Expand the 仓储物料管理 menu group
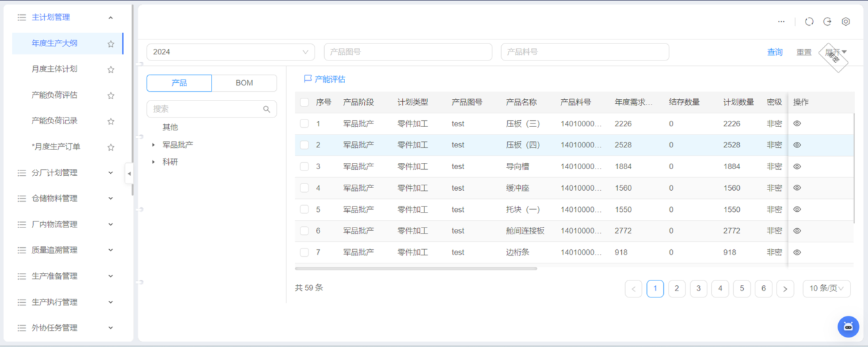The height and width of the screenshot is (347, 868). click(x=111, y=198)
